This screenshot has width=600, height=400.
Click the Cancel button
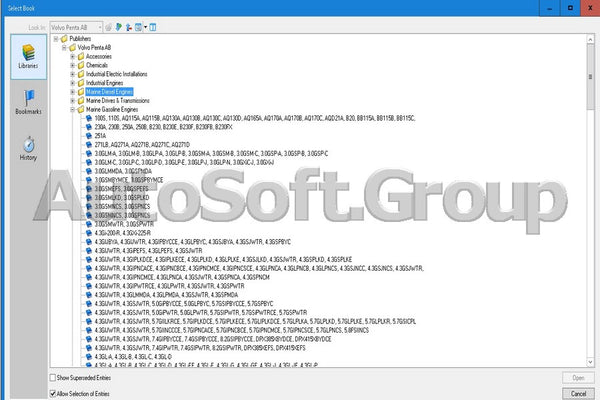tap(578, 393)
